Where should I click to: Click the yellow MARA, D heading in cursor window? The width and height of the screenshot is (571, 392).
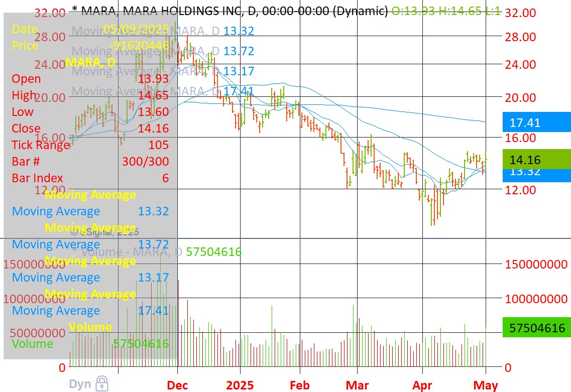pos(90,62)
